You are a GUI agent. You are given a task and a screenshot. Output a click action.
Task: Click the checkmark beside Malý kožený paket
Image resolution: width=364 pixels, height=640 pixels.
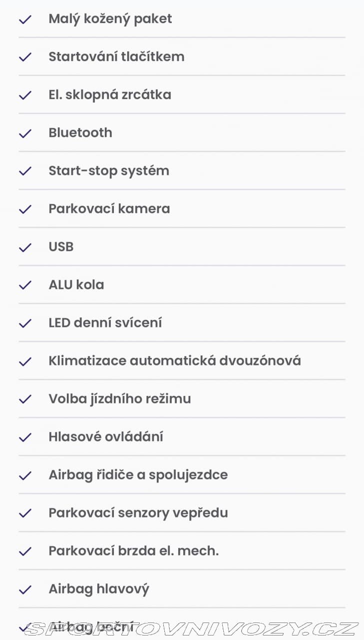coord(25,19)
